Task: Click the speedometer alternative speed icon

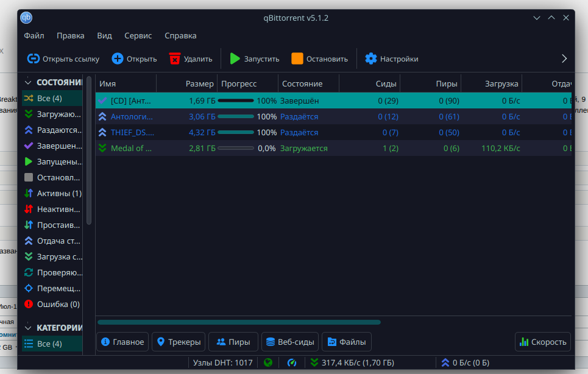Action: 292,362
